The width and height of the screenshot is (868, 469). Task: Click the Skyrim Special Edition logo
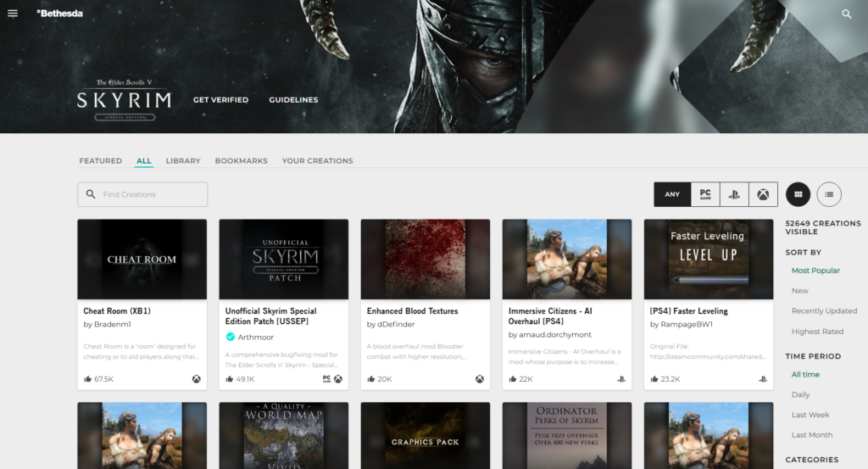pos(124,99)
